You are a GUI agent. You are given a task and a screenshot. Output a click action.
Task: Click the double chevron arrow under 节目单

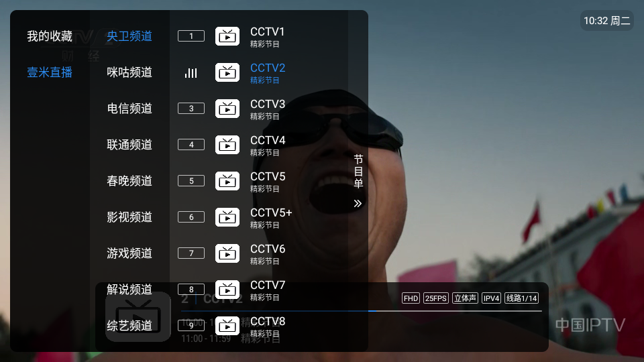[x=358, y=204]
